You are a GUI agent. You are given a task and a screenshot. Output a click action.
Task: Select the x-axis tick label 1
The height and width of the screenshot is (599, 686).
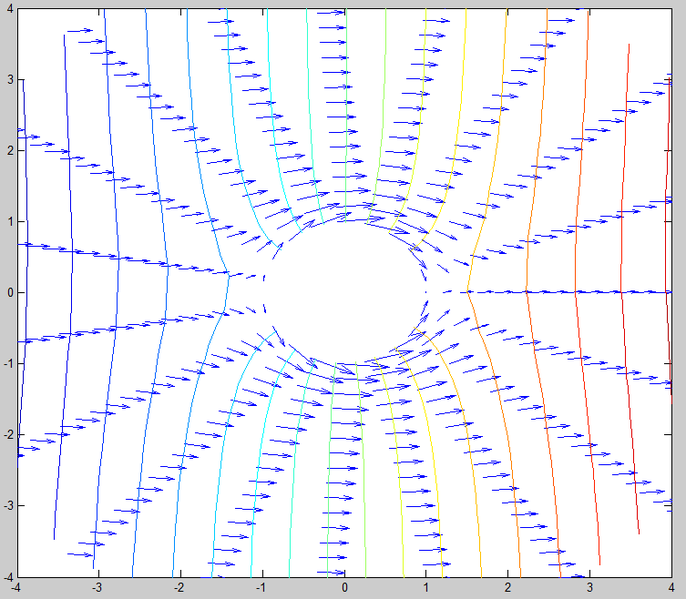(426, 589)
